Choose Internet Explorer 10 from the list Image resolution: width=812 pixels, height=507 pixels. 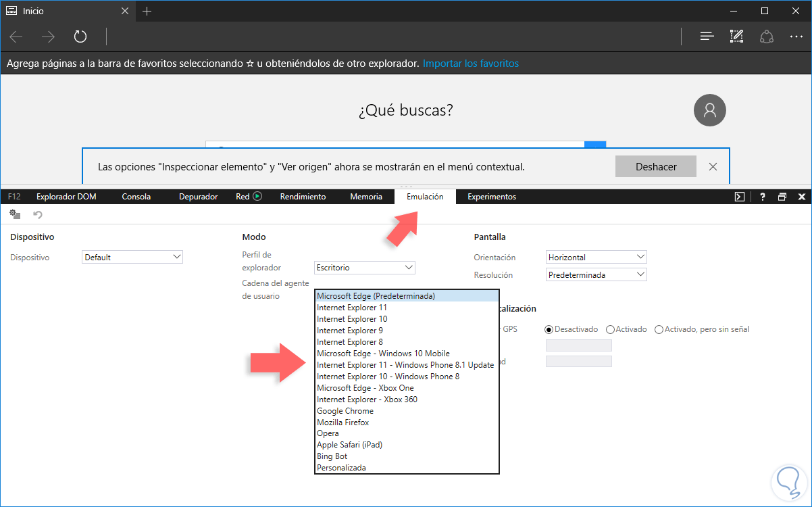click(x=407, y=319)
